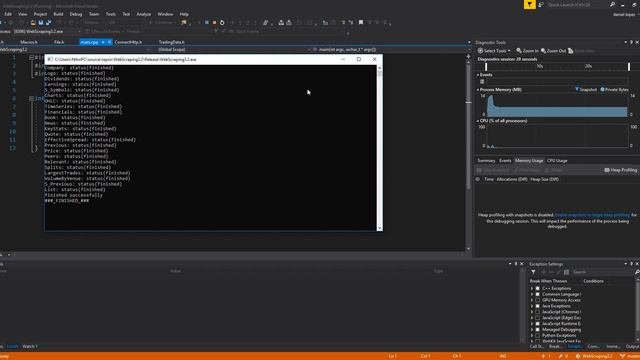The width and height of the screenshot is (640, 360).
Task: Click the pin icon of Diagnostic Tools panel
Action: tap(631, 42)
